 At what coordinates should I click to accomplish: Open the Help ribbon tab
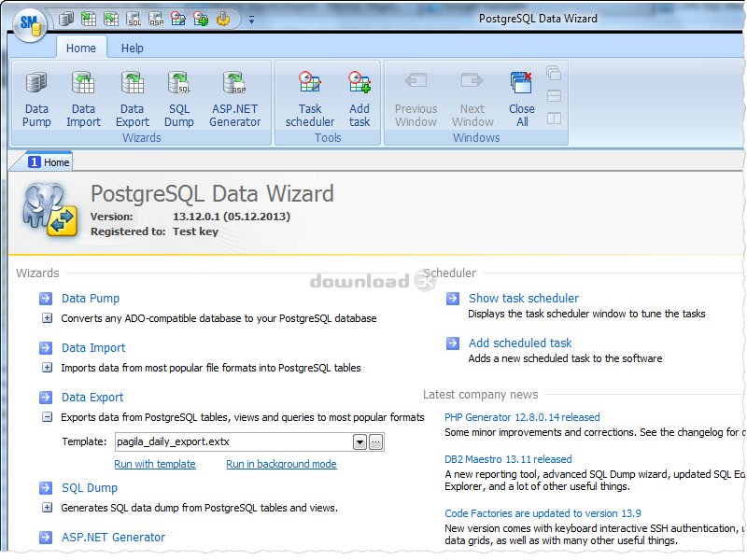[132, 49]
